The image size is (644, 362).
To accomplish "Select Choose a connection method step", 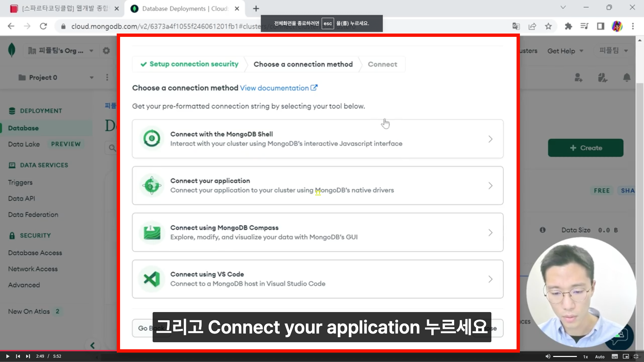I will [303, 64].
